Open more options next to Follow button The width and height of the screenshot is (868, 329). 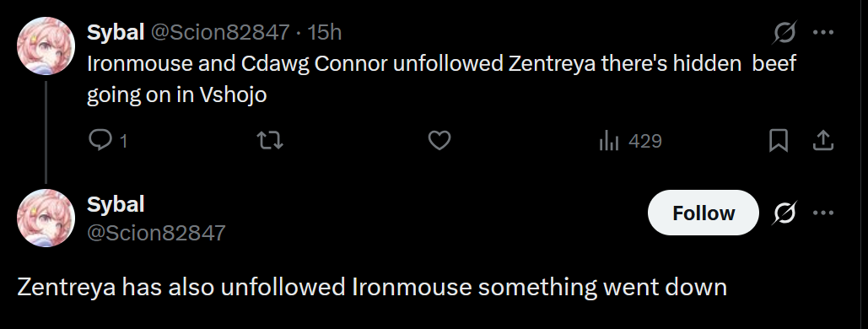pos(823,213)
